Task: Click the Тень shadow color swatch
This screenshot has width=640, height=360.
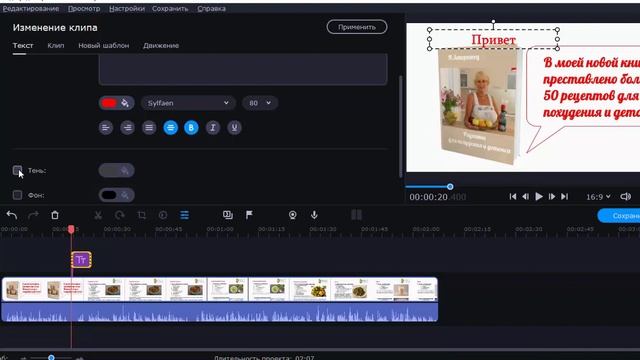Action: coord(116,171)
